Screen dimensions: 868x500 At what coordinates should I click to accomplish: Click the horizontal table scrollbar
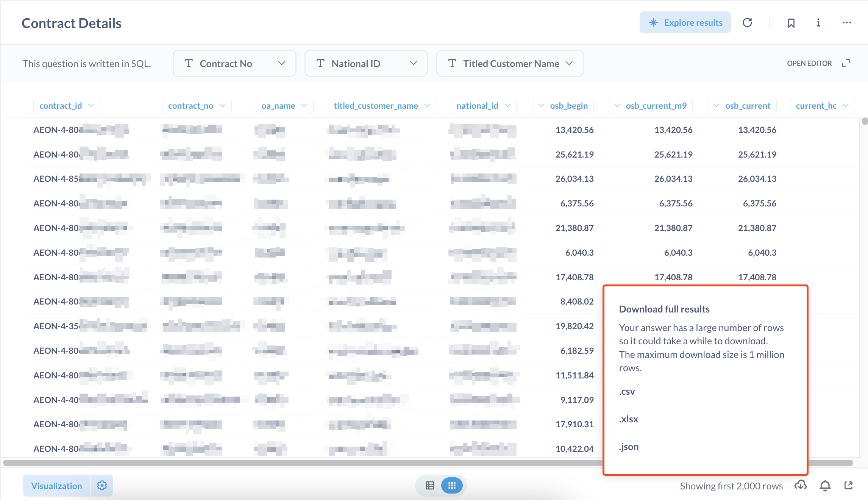tap(303, 463)
